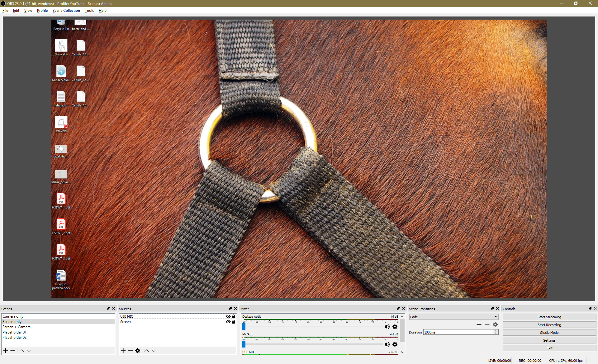Image resolution: width=598 pixels, height=364 pixels.
Task: Undock the Sources panel
Action: pyautogui.click(x=230, y=309)
